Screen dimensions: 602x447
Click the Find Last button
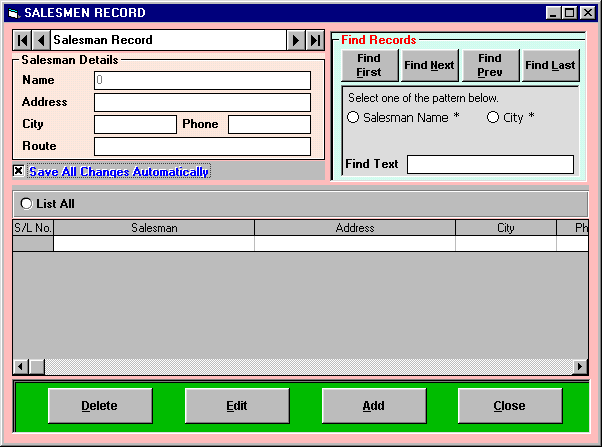click(x=551, y=65)
